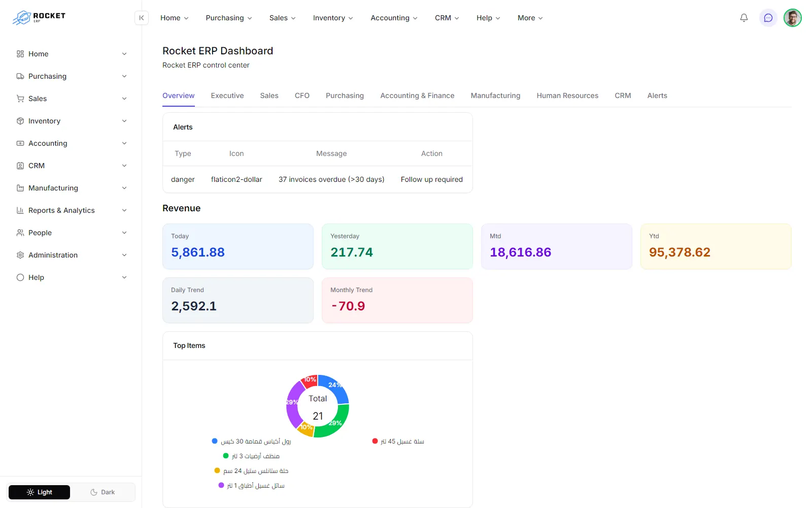
Task: Click the Daily Trend card
Action: (x=238, y=300)
